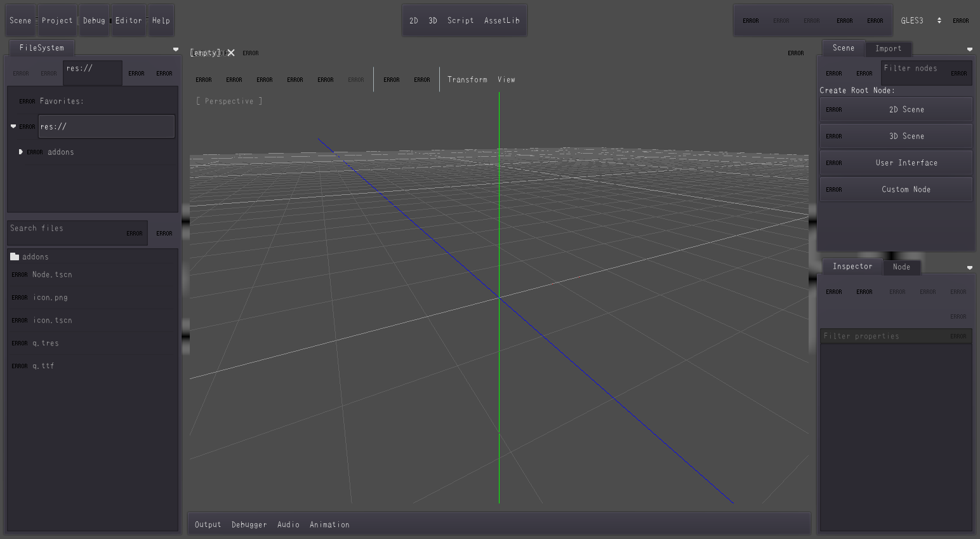Select the Rotate tool in the viewport toolbar
Screen dimensions: 980x539
[x=265, y=79]
